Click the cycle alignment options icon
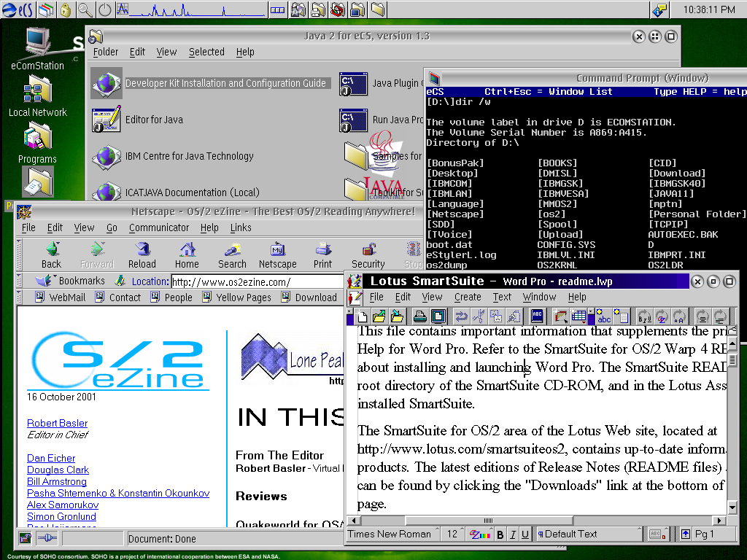Image resolution: width=747 pixels, height=560 pixels. click(702, 316)
